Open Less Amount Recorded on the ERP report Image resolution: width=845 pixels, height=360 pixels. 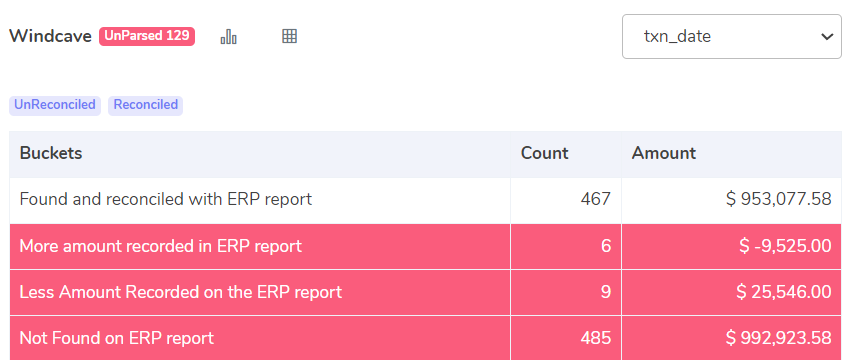point(425,293)
